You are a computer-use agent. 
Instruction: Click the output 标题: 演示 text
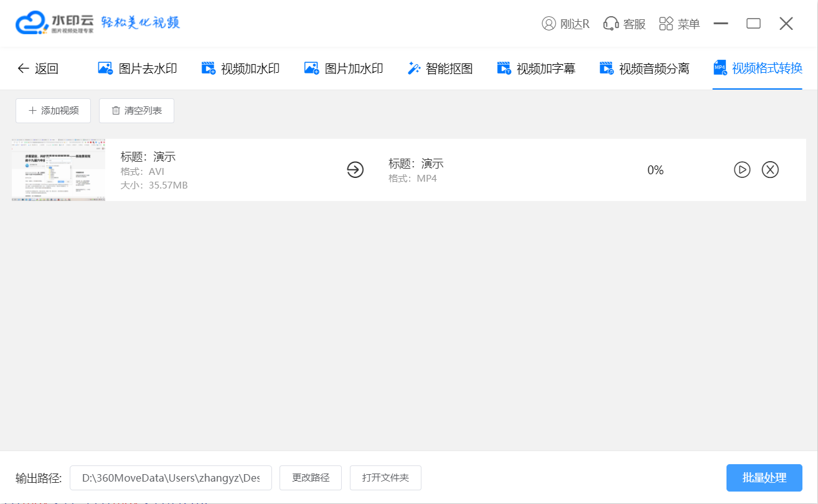pyautogui.click(x=416, y=164)
